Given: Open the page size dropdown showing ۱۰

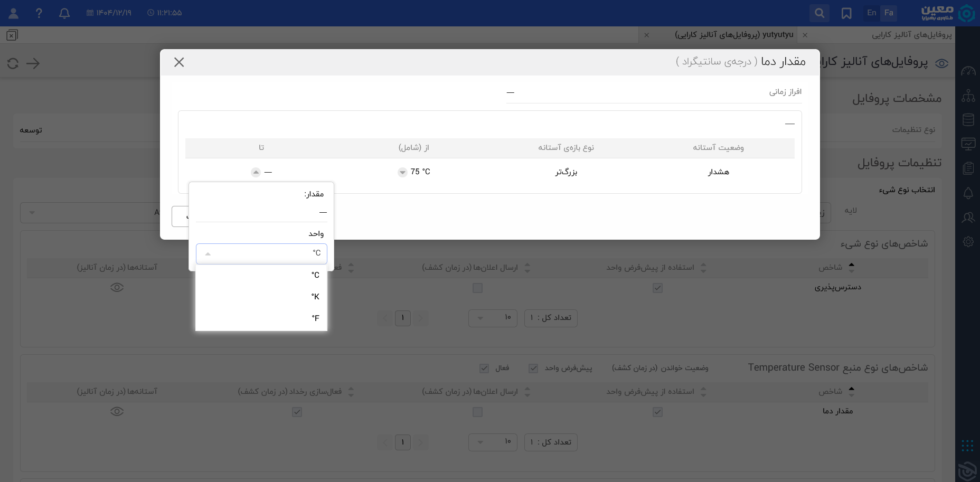Looking at the screenshot, I should coord(493,318).
